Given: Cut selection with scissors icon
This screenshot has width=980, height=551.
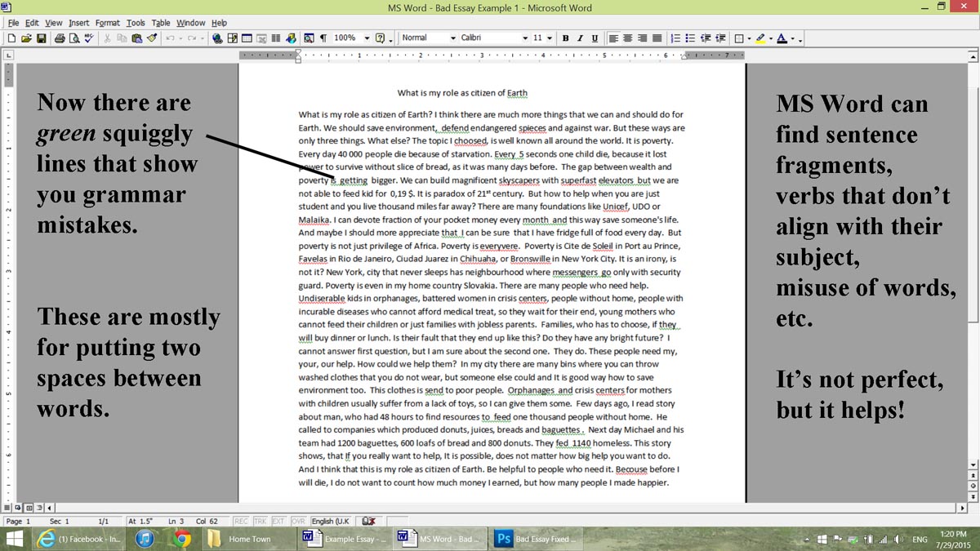Looking at the screenshot, I should point(107,38).
